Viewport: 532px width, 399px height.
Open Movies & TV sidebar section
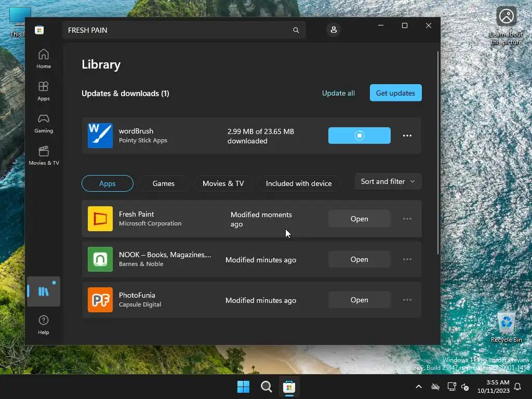44,156
